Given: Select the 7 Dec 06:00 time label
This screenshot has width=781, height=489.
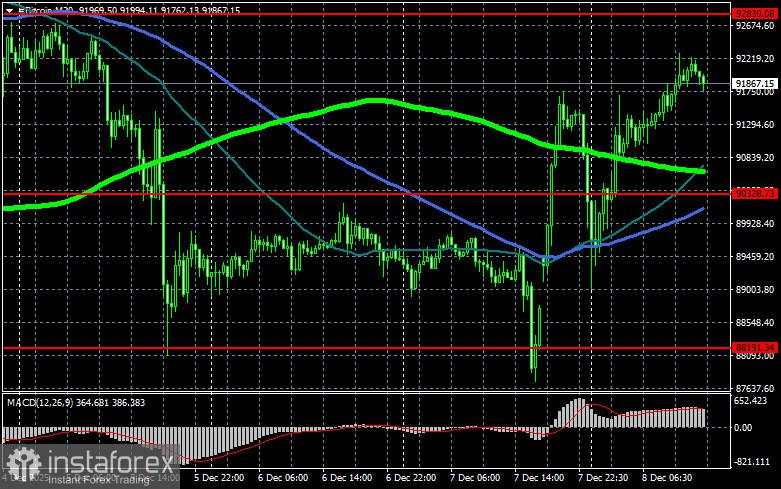Looking at the screenshot, I should pos(475,477).
